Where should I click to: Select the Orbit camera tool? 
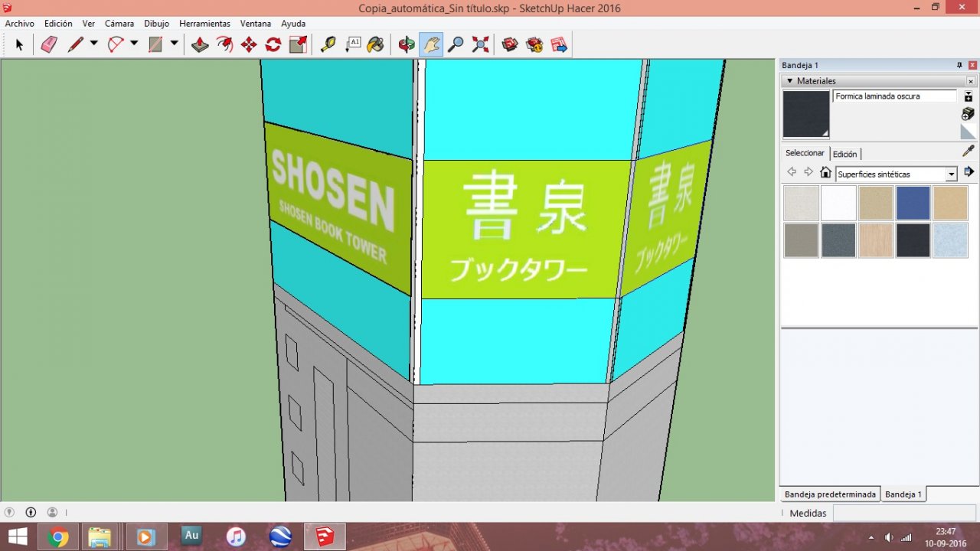407,45
